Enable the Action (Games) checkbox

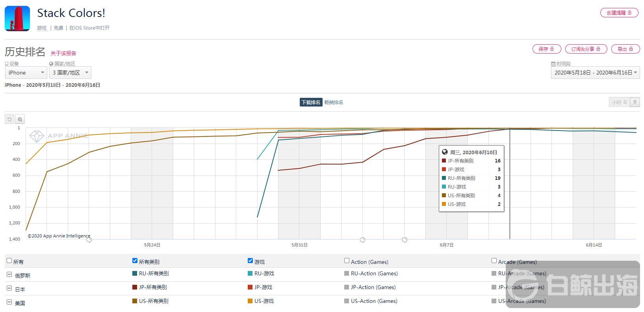coord(347,261)
